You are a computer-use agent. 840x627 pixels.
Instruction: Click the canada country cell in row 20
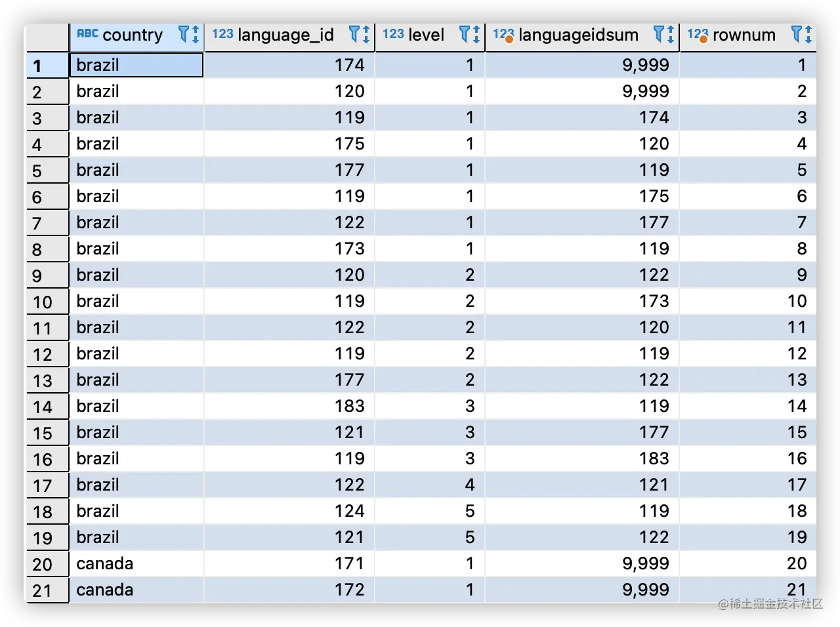point(136,563)
